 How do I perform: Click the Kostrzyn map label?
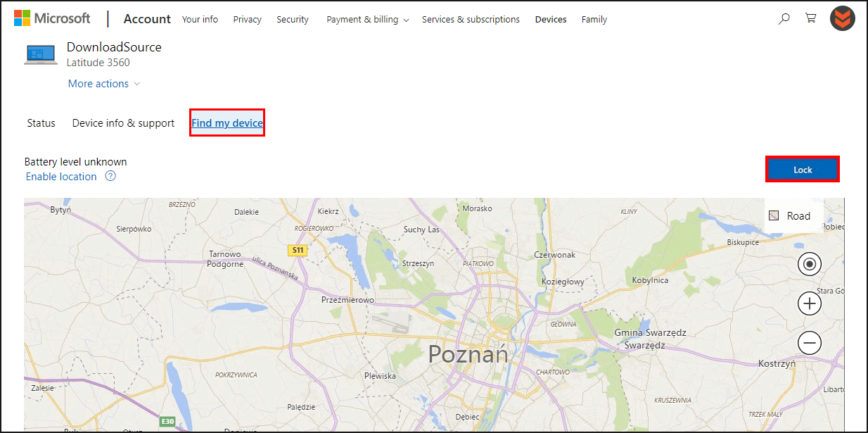pos(777,364)
